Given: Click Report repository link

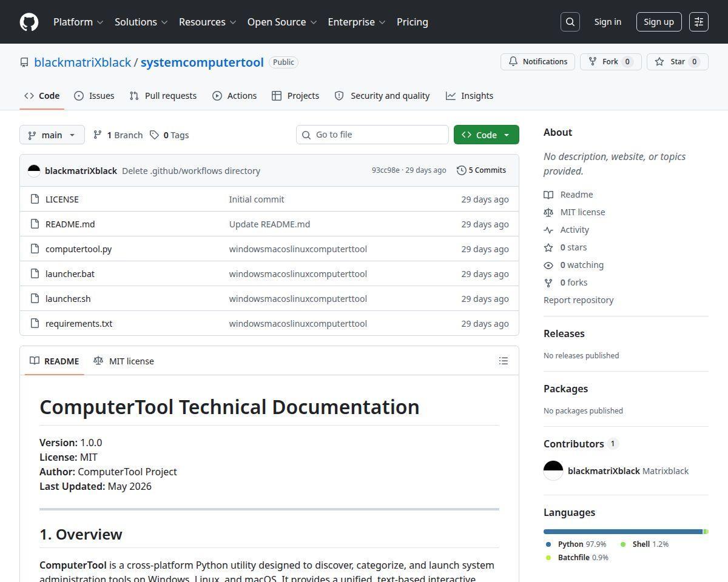Looking at the screenshot, I should (578, 300).
